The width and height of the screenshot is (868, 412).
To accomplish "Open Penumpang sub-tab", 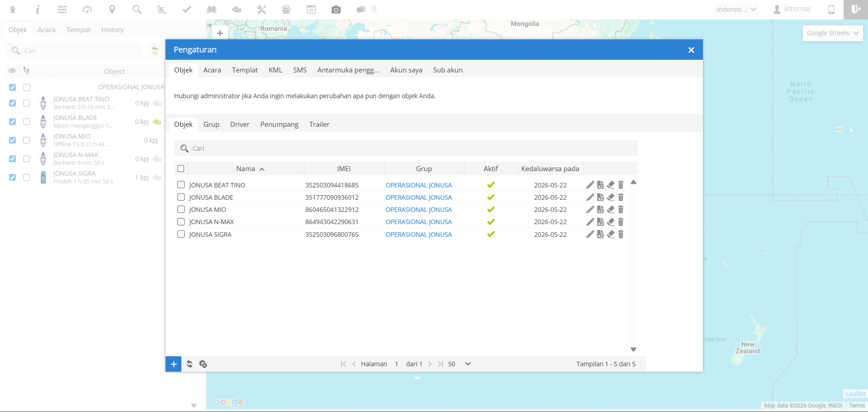I will [x=280, y=125].
